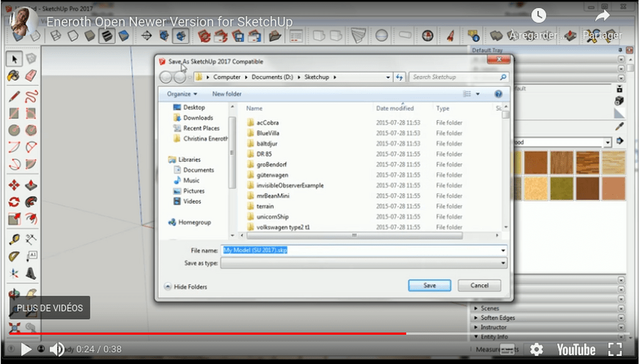Choose the Offset tool
Screen dimensions: 640x364
tap(31, 219)
